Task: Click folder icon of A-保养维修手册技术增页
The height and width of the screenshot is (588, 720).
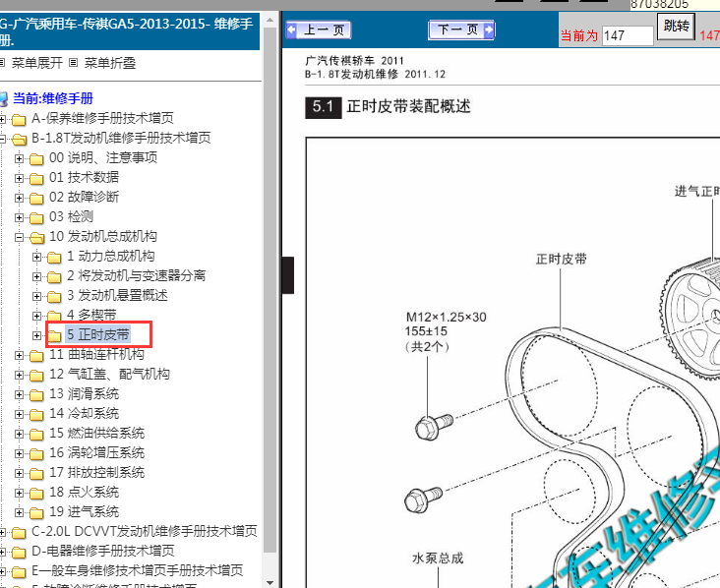Action: [x=19, y=120]
